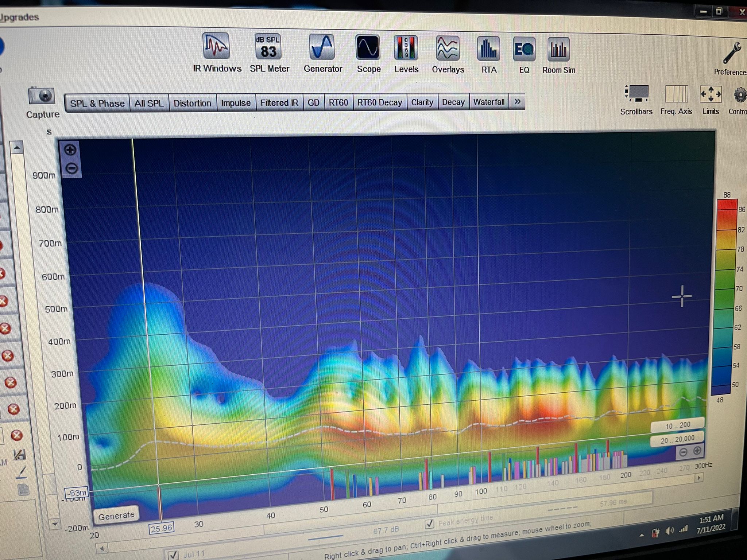Toggle the Peak energy time checkbox
The height and width of the screenshot is (560, 747).
(x=430, y=524)
